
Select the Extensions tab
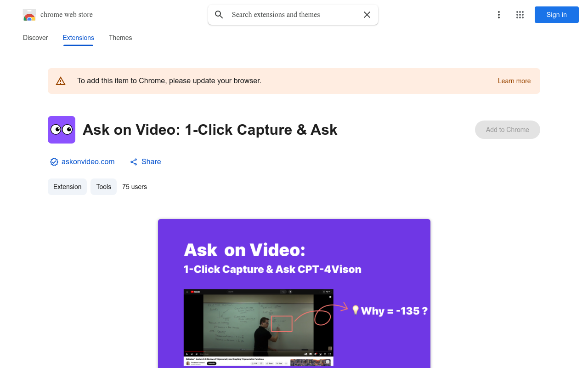click(x=79, y=38)
